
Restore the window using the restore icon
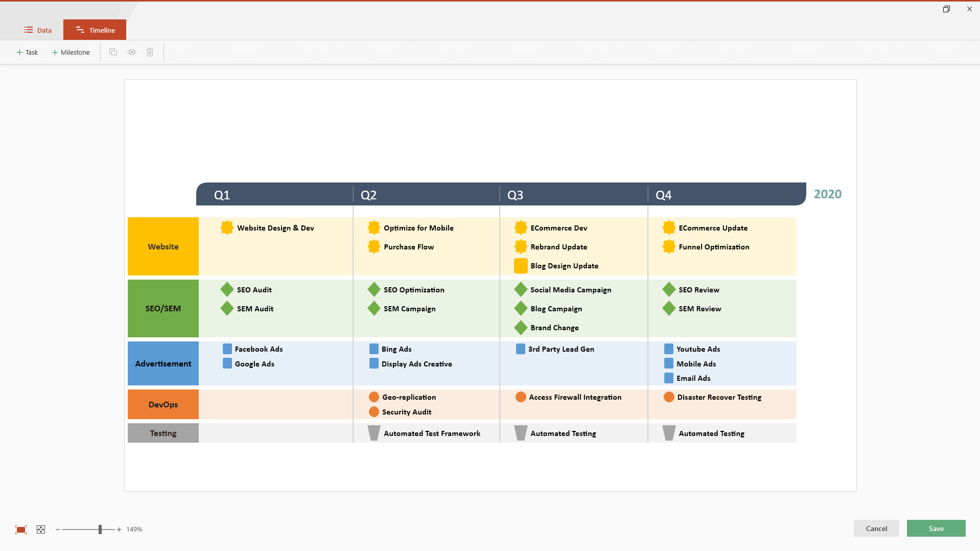[946, 9]
